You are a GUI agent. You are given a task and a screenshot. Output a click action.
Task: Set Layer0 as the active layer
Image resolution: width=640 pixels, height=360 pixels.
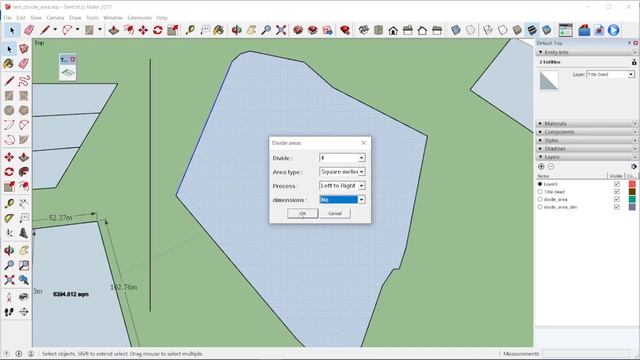click(540, 184)
